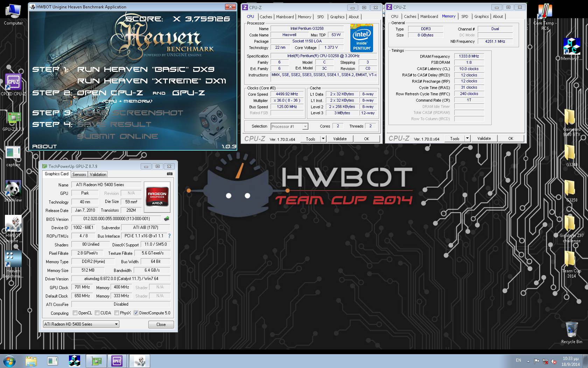The height and width of the screenshot is (368, 588).
Task: Open Windows Explorer from the taskbar
Action: pos(31,361)
